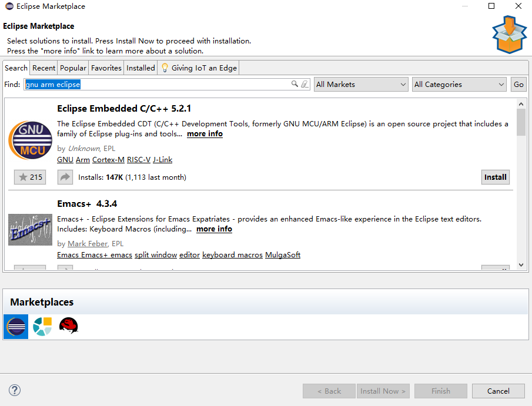
Task: Click the lightbulb icon on IoT tab
Action: [x=165, y=68]
